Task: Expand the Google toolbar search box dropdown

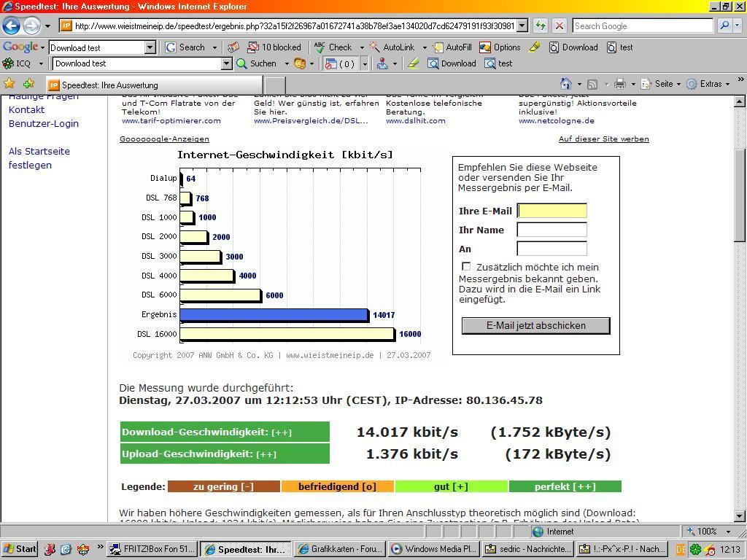Action: pyautogui.click(x=150, y=47)
